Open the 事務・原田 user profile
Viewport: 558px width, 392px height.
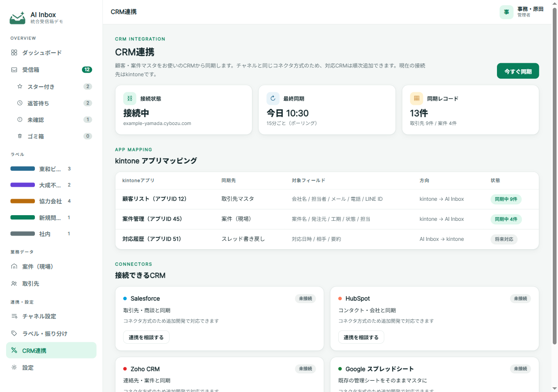pos(522,12)
